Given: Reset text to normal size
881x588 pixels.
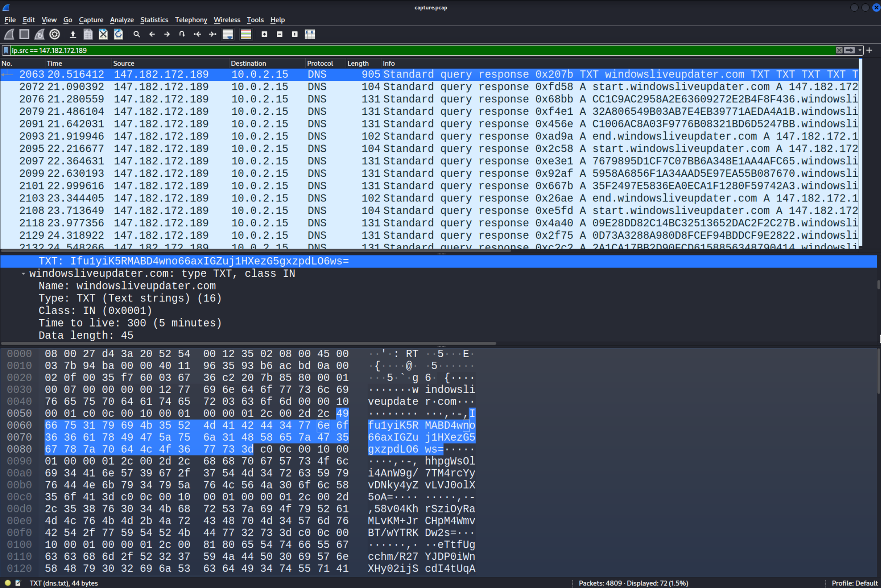Looking at the screenshot, I should (x=295, y=34).
